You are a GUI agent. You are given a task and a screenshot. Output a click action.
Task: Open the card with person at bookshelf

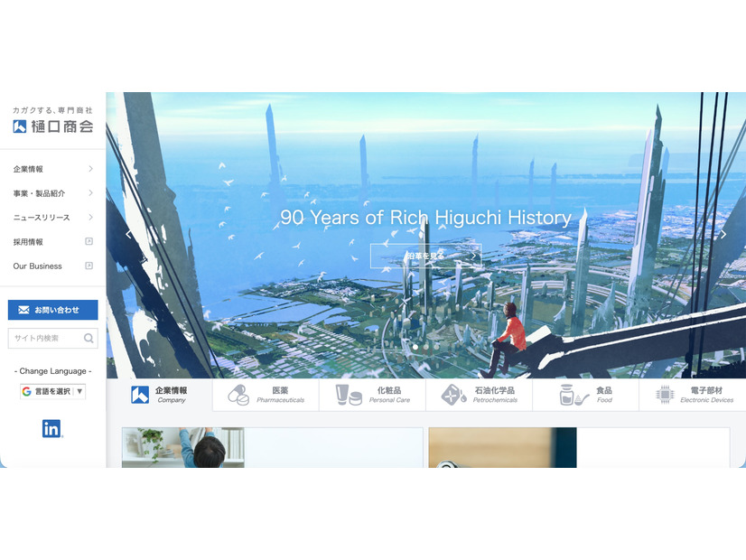pyautogui.click(x=272, y=447)
